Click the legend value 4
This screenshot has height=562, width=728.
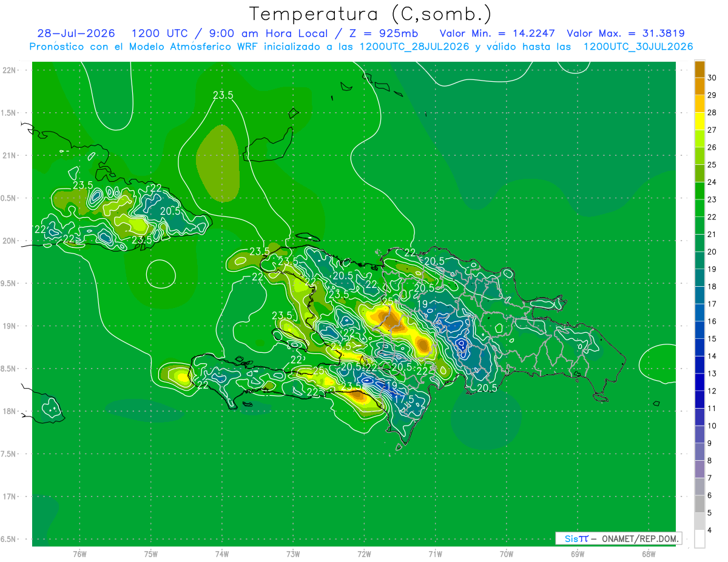point(711,530)
